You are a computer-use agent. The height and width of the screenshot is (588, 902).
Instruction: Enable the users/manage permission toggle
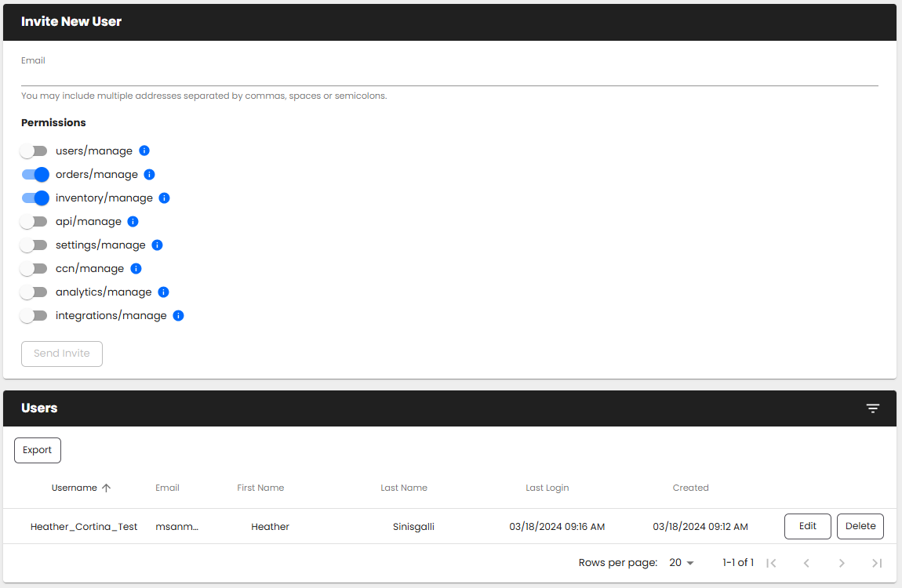coord(35,151)
